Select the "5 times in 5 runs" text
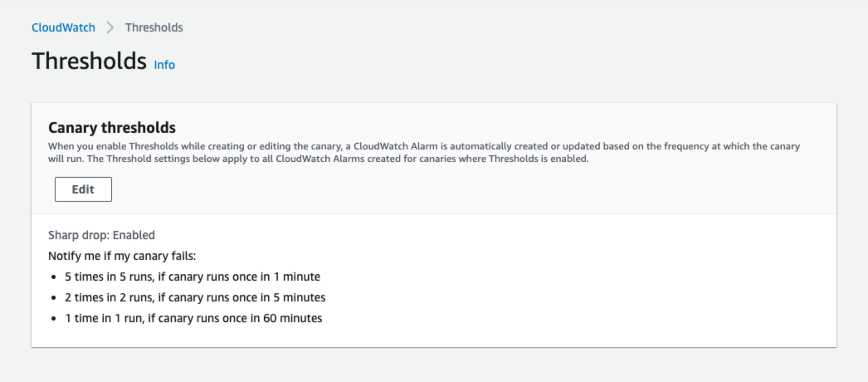Screen dimensions: 868x382 pos(109,277)
